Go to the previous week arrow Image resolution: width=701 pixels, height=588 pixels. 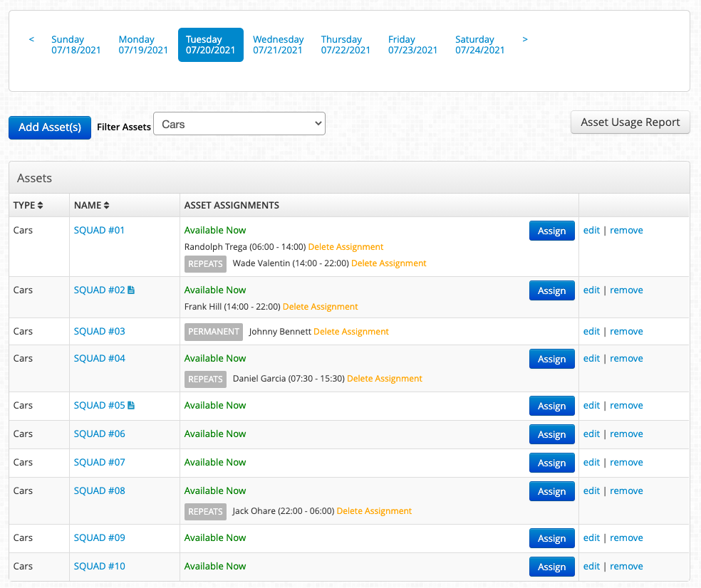point(31,39)
